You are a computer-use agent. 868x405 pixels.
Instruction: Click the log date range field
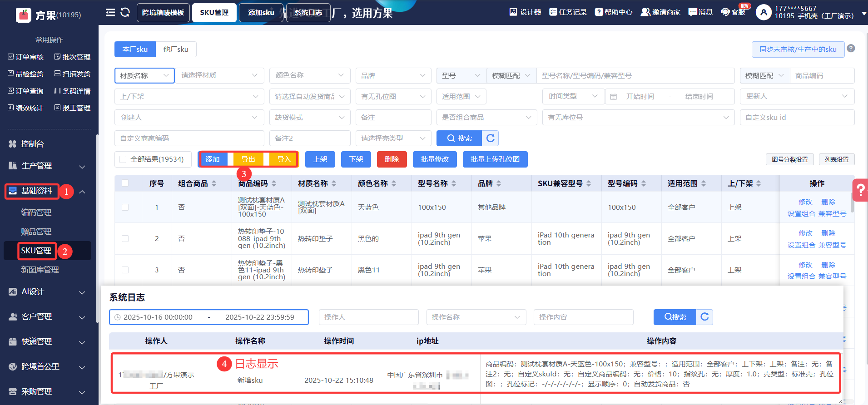(209, 317)
